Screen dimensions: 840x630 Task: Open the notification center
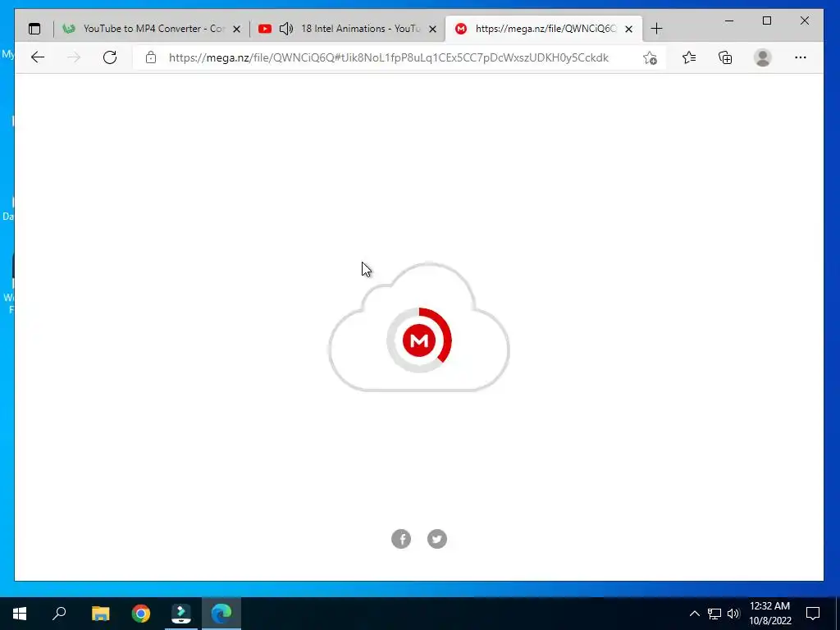(x=813, y=614)
